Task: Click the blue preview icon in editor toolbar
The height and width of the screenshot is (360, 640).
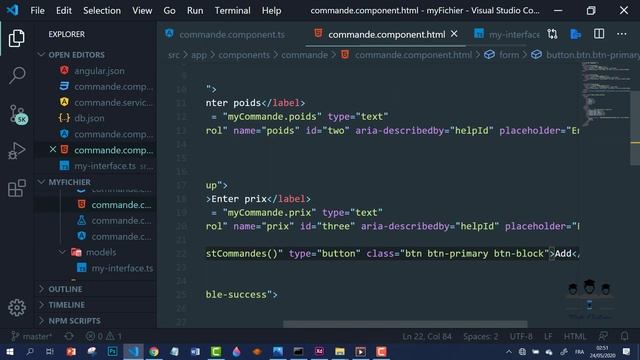Action: 576,34
